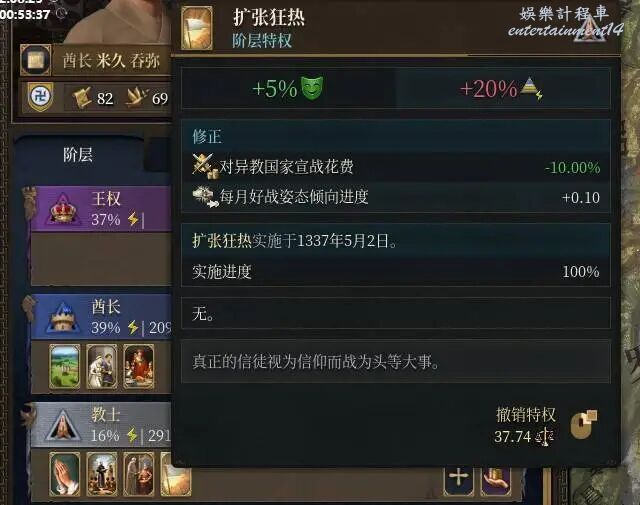The width and height of the screenshot is (640, 505).
Task: Click the pyramid estate power icon
Action: 531,88
